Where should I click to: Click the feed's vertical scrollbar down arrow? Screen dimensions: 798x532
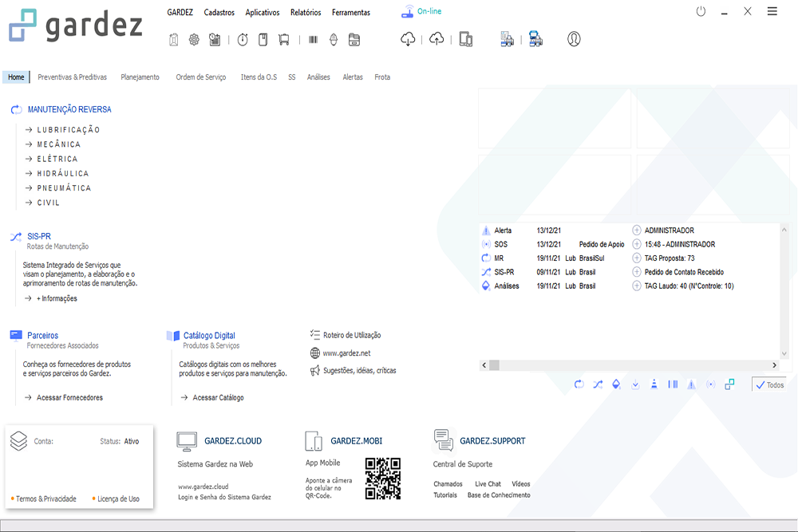pos(784,353)
